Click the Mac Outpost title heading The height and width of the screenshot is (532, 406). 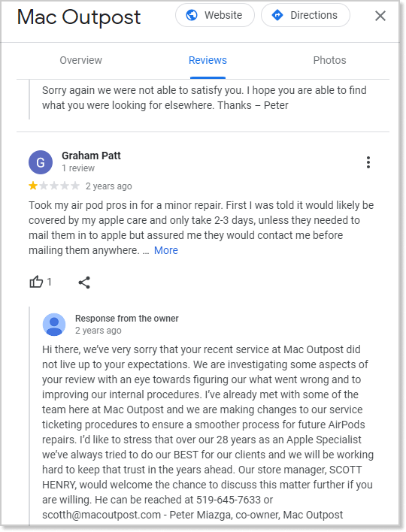click(79, 17)
